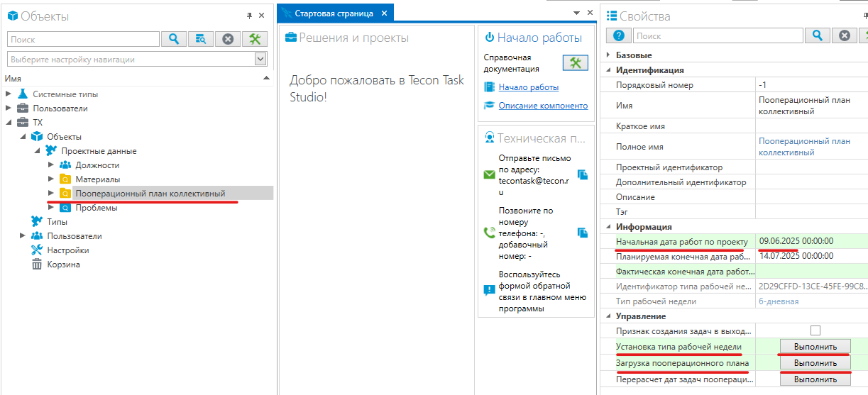
Task: Collapse the Идентификация properties section
Action: pyautogui.click(x=608, y=70)
